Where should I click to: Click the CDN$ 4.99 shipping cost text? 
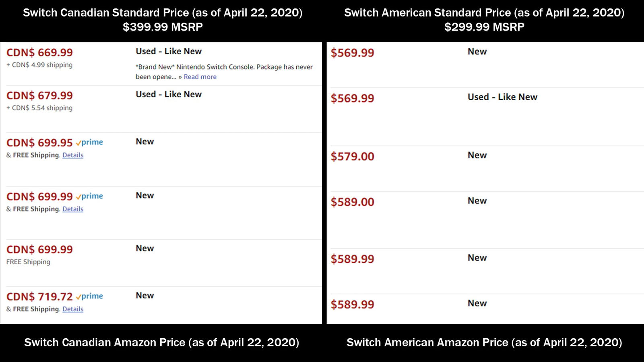[x=39, y=65]
